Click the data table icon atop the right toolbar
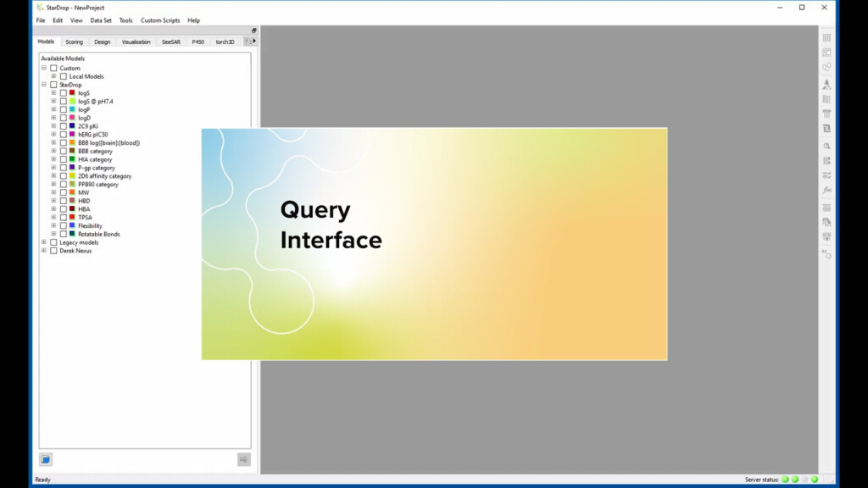Screen dimensions: 868x488 [826, 37]
